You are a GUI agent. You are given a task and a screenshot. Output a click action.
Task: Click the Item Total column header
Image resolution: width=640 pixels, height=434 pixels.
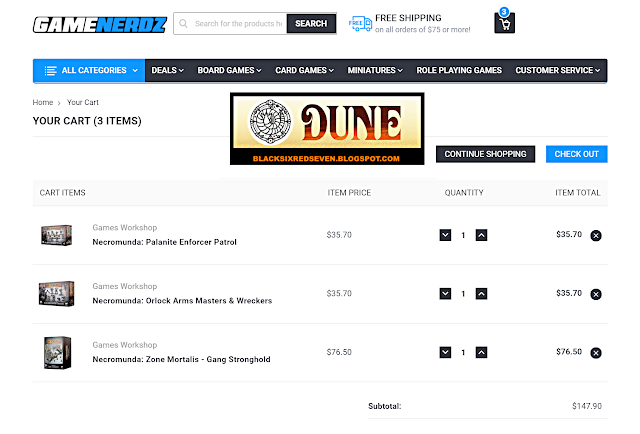click(x=578, y=193)
